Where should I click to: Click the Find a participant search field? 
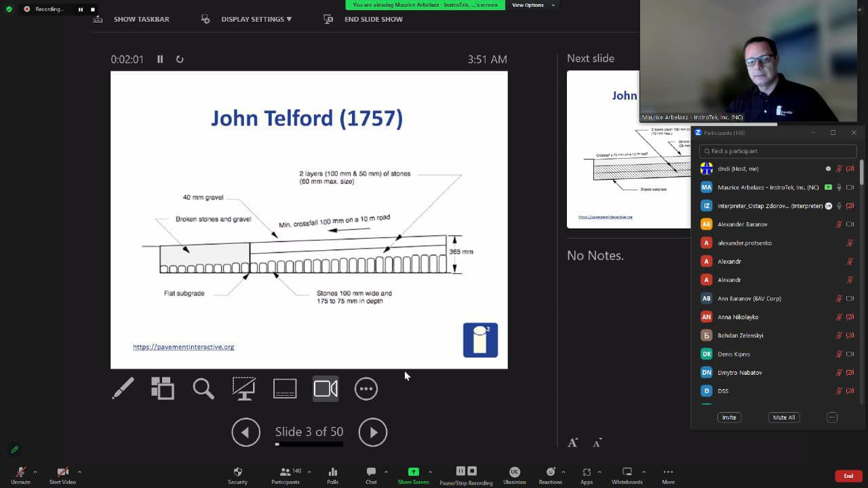778,151
